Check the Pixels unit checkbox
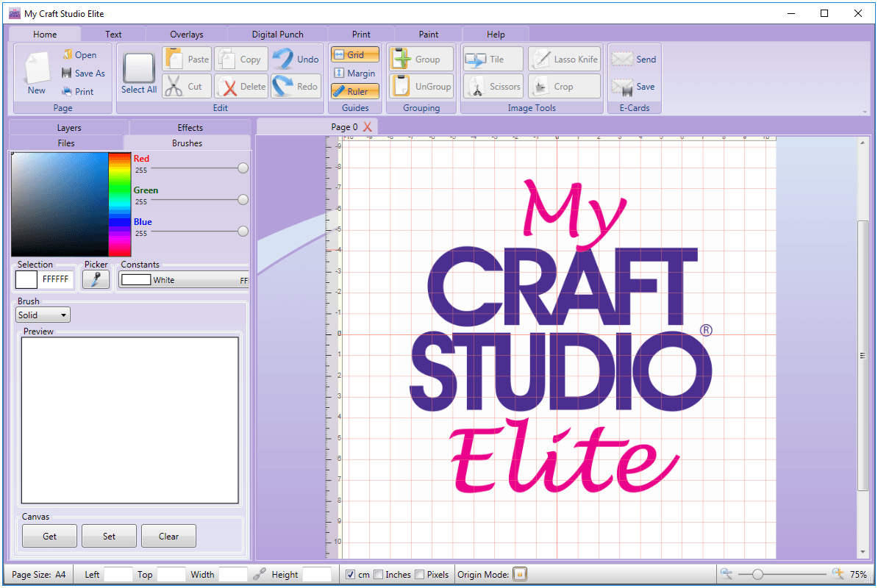The width and height of the screenshot is (878, 588). click(x=419, y=575)
